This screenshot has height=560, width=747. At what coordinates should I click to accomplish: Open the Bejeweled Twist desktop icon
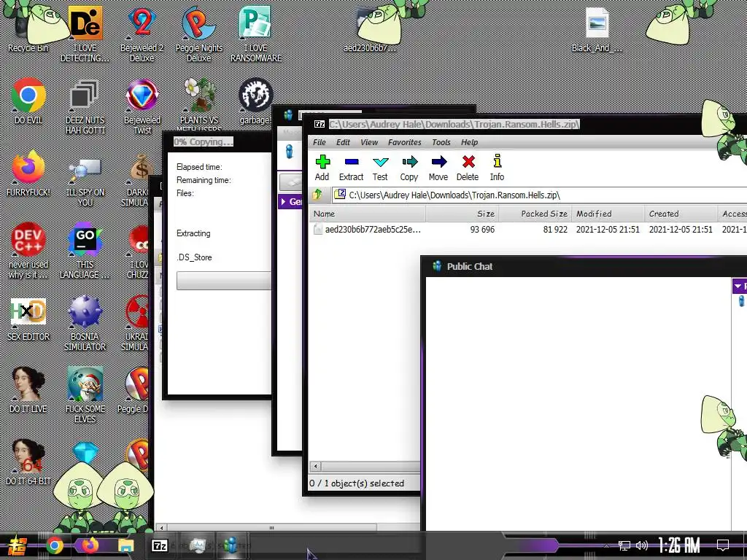142,106
